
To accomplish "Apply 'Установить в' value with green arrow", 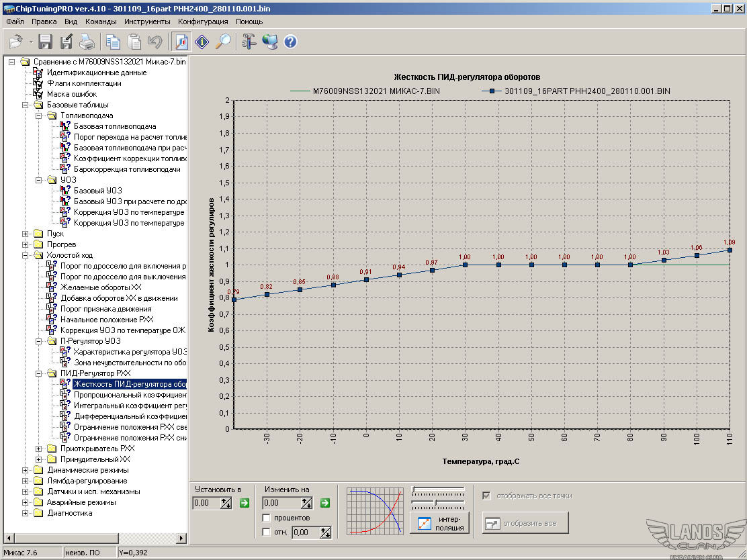I will pyautogui.click(x=244, y=503).
